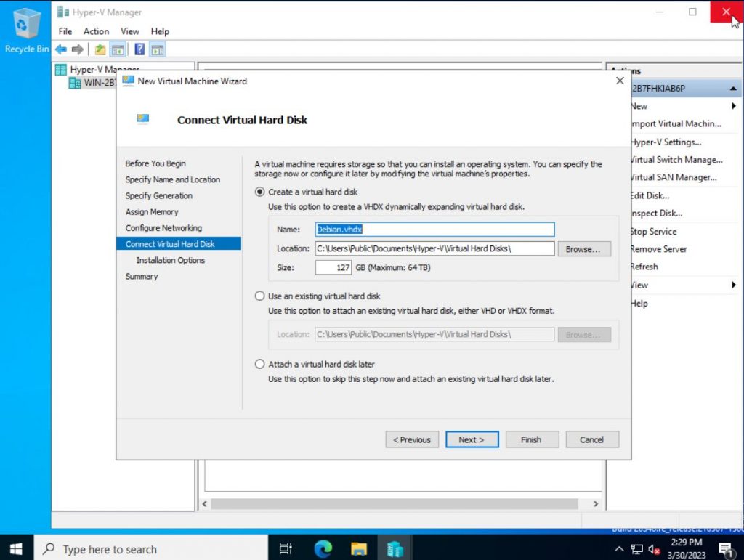744x560 pixels.
Task: Open File Explorer from the taskbar
Action: point(359,549)
